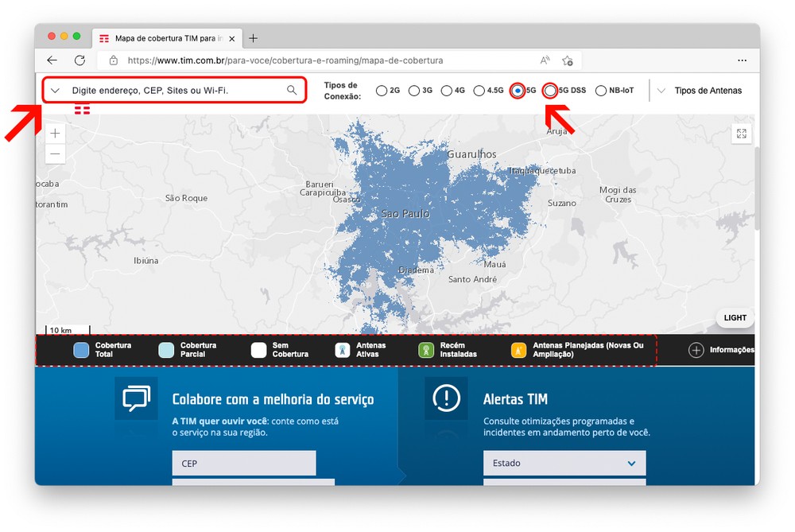Zoom in on the coverage map

55,134
